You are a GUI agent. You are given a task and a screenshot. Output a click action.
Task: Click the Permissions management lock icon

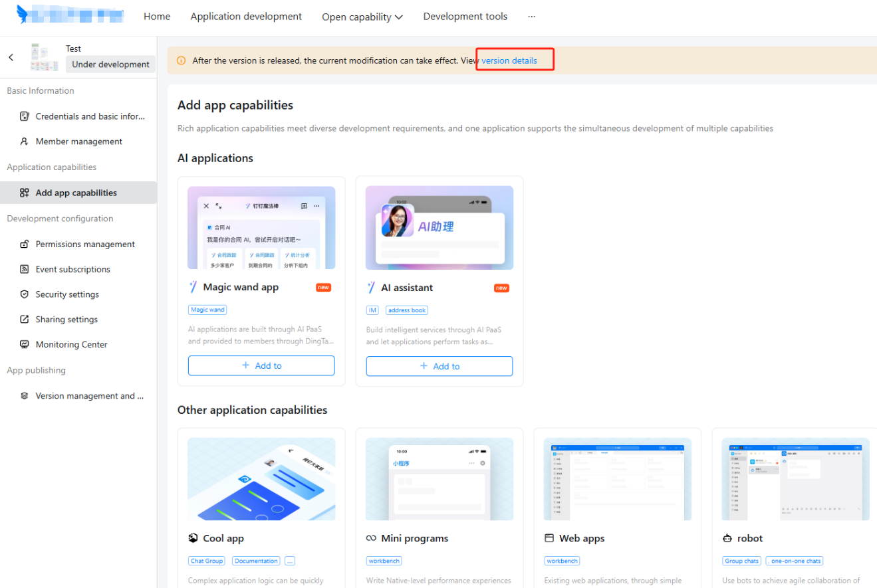pos(25,245)
